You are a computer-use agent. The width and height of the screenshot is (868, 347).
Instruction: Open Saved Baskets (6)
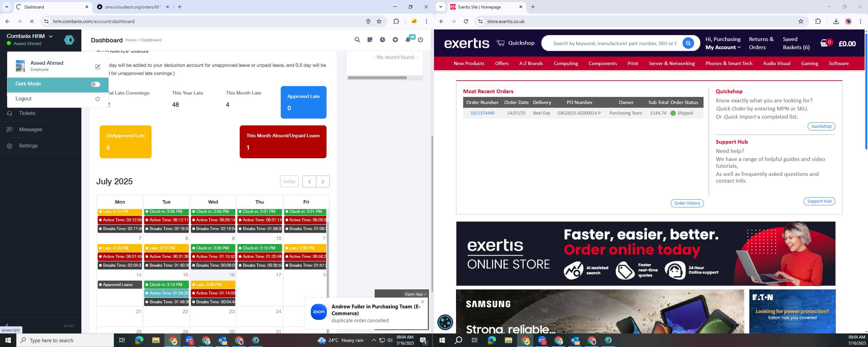point(796,43)
